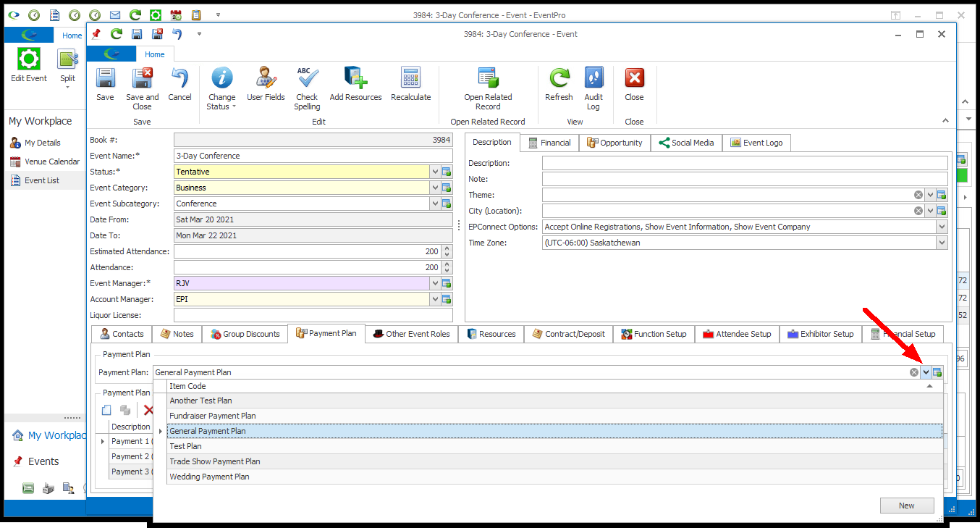Switch to the Opportunity tab
980x528 pixels.
tap(614, 143)
